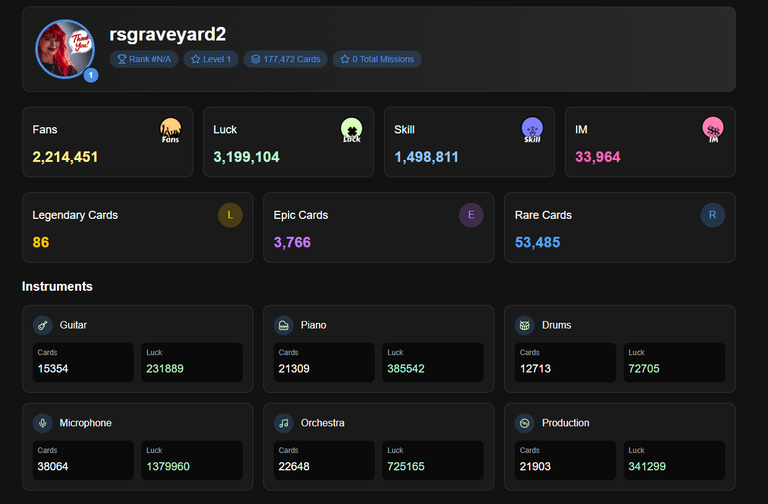Viewport: 768px width, 504px height.
Task: Click the Epic Cards label
Action: 301,216
